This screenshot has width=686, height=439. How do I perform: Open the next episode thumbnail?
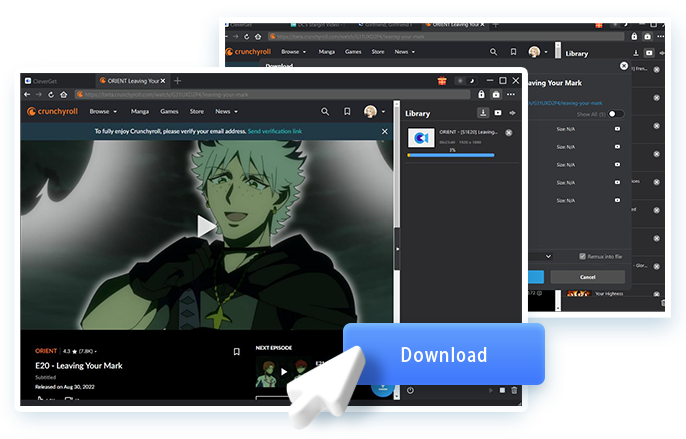pyautogui.click(x=283, y=372)
